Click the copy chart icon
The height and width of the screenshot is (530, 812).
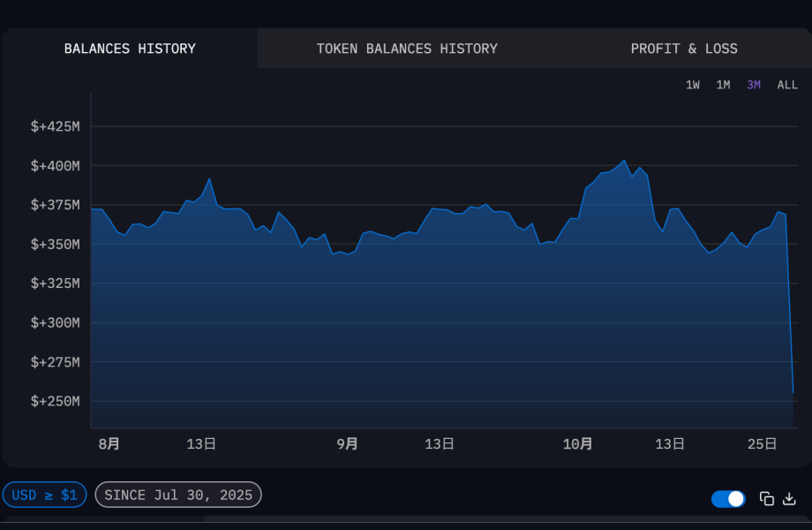click(x=768, y=499)
